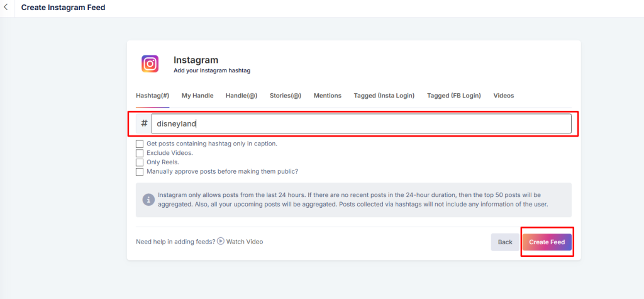Enable manually approve posts checkbox
The height and width of the screenshot is (299, 644).
pos(140,171)
